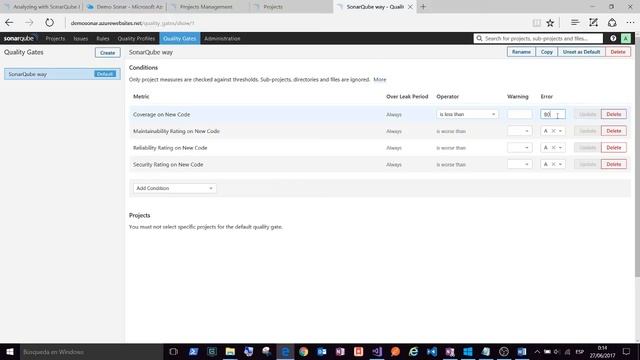This screenshot has width=640, height=360.
Task: Open Windows Store from the taskbar
Action: tap(468, 352)
